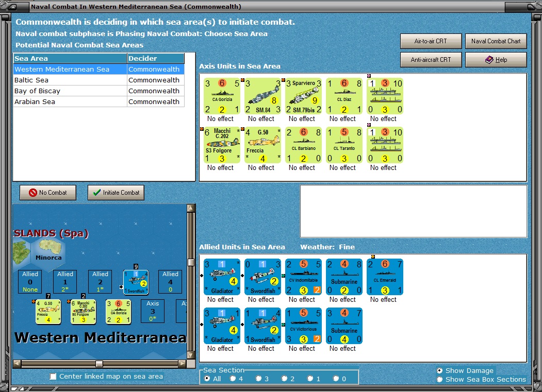The width and height of the screenshot is (542, 392).
Task: Click the Macchi C.202 counter on the map
Action: point(84,312)
